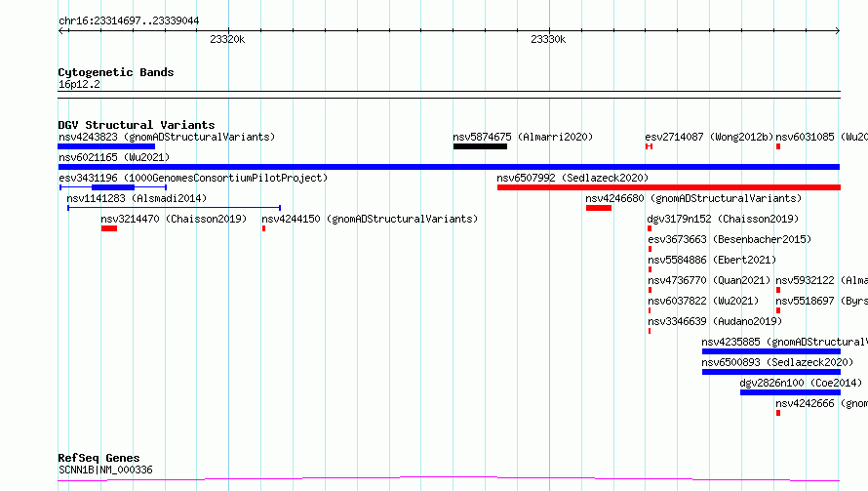Open nsv6037822 (Wu2021) label

pos(703,301)
